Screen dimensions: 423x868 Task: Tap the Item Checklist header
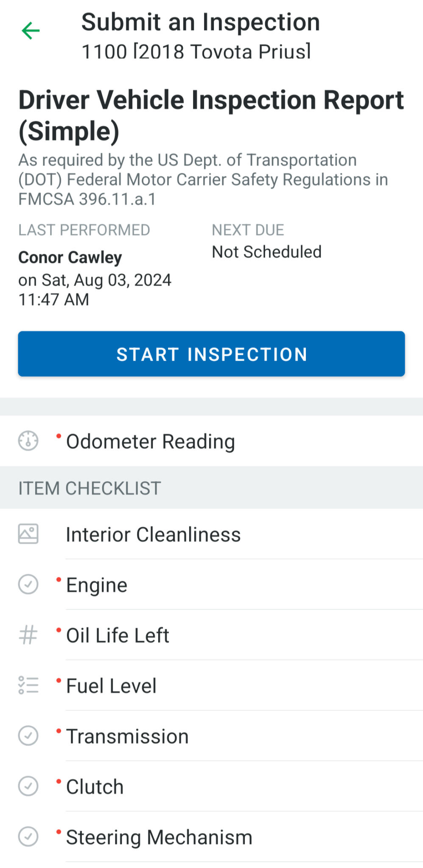click(x=89, y=488)
